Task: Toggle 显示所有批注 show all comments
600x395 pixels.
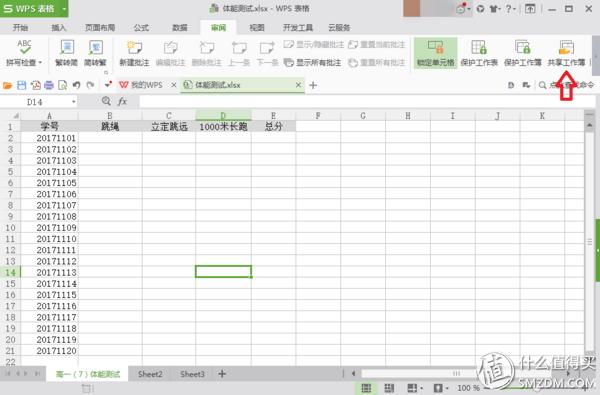Action: tap(313, 62)
